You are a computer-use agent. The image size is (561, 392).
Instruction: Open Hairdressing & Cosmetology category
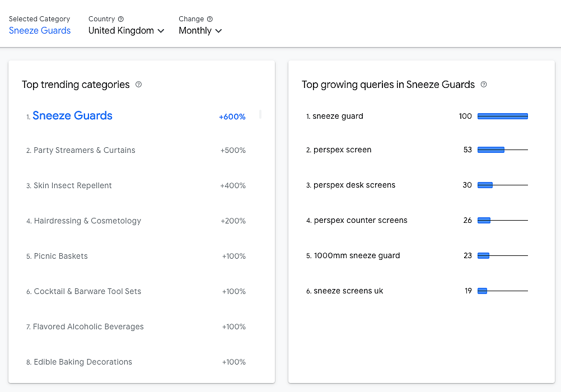click(87, 221)
